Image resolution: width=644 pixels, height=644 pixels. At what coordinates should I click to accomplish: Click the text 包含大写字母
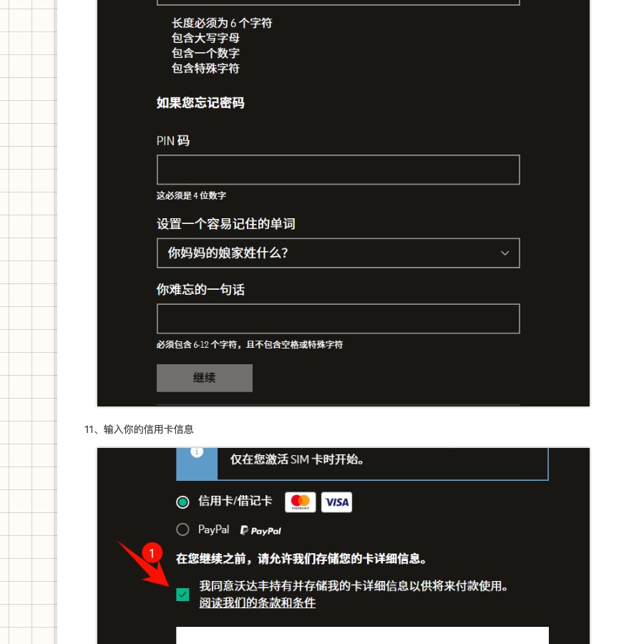pyautogui.click(x=206, y=38)
